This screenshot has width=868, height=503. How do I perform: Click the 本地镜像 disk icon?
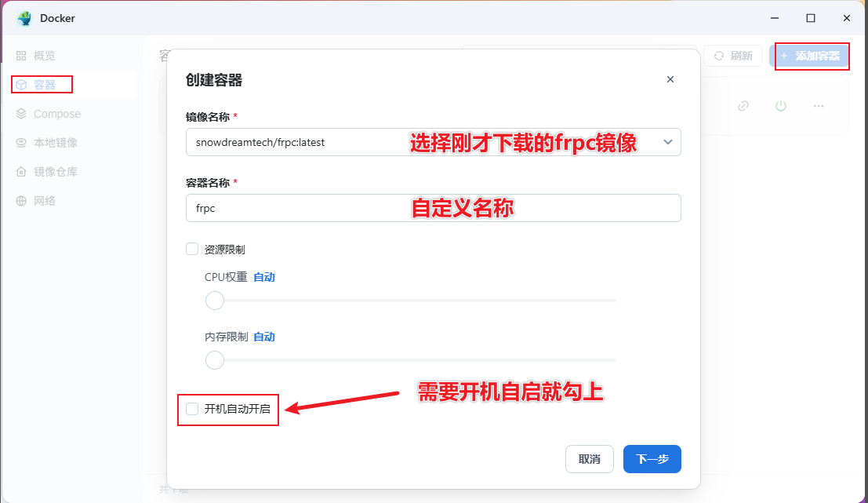tap(21, 142)
